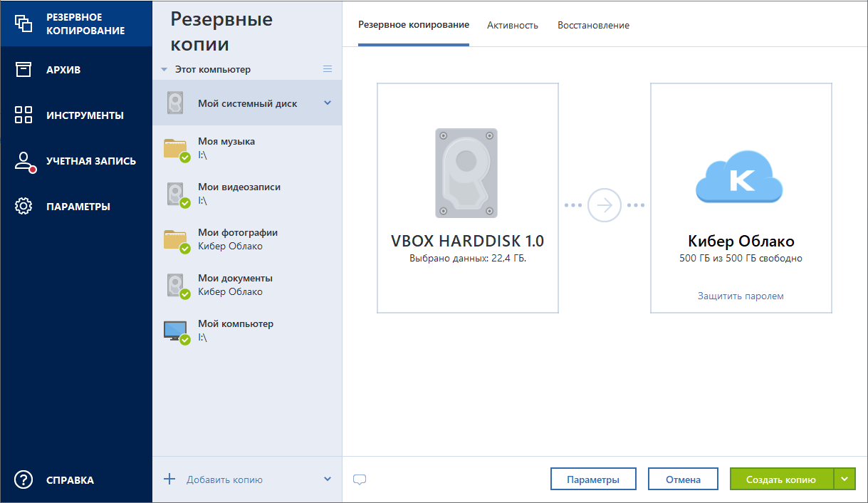Select the Мой компьютер backup entry
Screen dimensions: 868x503
pyautogui.click(x=236, y=331)
